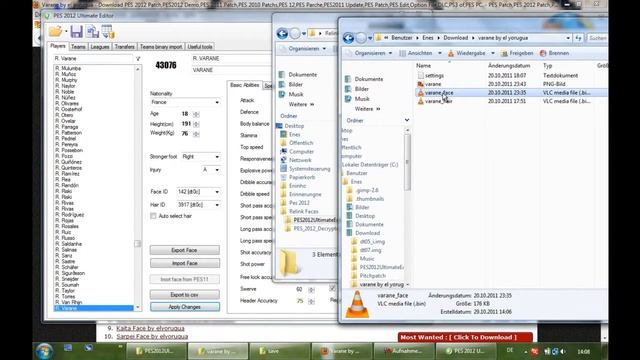
Task: Sort by the Name column header
Action: click(x=423, y=65)
